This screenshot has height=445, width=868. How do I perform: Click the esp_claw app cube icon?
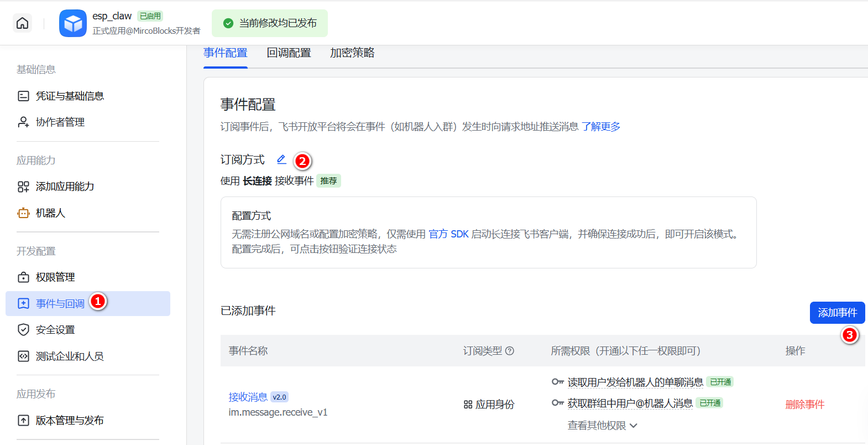(73, 23)
